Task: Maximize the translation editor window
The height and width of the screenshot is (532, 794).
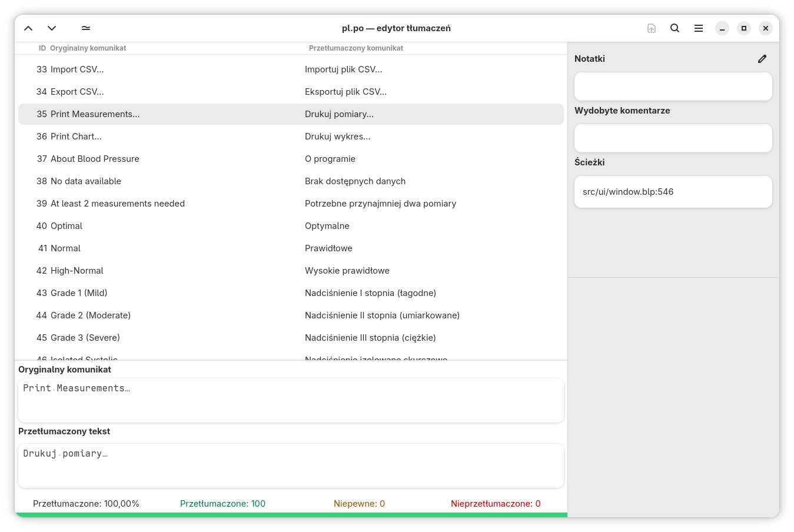Action: click(x=744, y=28)
